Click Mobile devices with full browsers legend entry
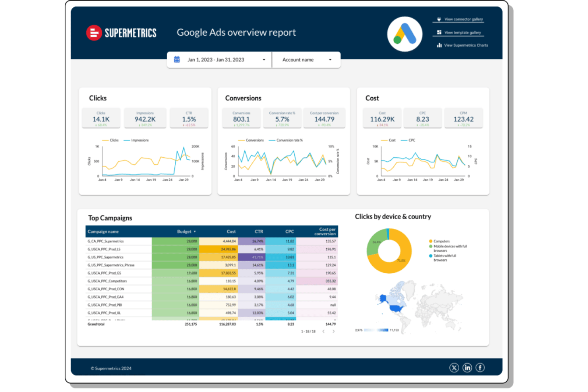The width and height of the screenshot is (588, 392). 448,248
